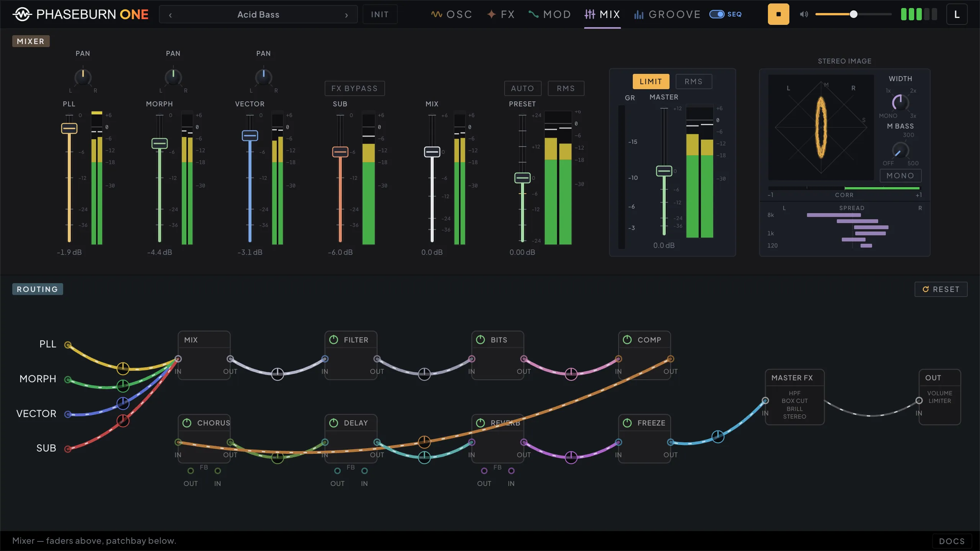Image resolution: width=980 pixels, height=551 pixels.
Task: Click the VECTOR channel fader handle
Action: pyautogui.click(x=250, y=135)
